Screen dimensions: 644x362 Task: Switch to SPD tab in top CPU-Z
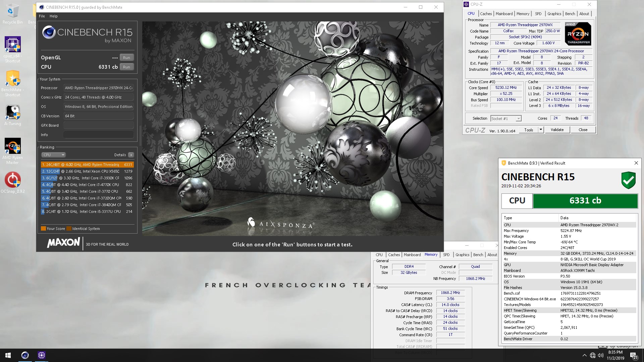[x=538, y=14]
